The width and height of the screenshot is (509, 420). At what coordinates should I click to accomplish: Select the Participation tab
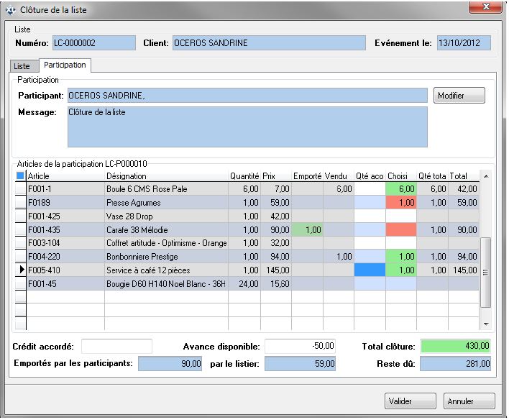coord(64,65)
